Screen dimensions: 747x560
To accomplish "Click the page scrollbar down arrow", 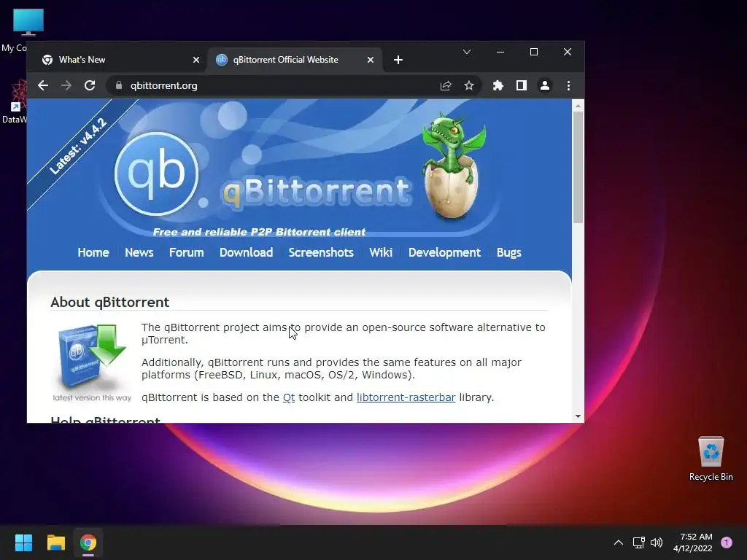I will click(x=578, y=416).
